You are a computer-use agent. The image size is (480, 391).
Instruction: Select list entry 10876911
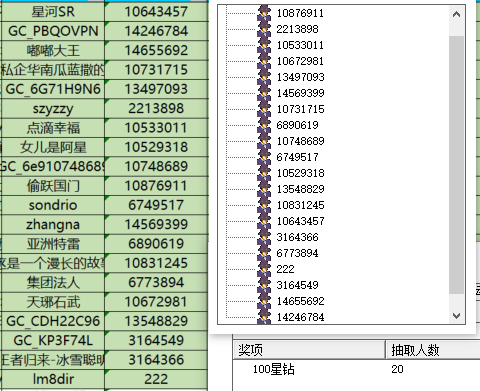(x=300, y=13)
